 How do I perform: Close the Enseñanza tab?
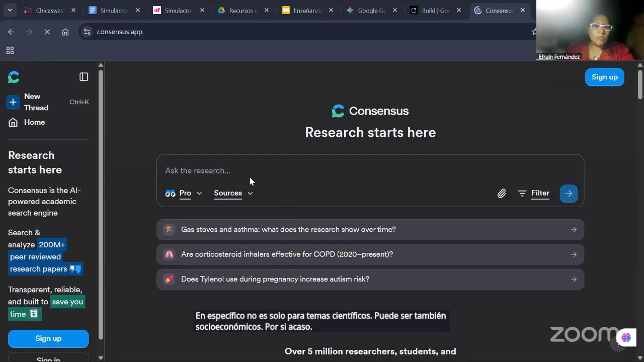331,10
